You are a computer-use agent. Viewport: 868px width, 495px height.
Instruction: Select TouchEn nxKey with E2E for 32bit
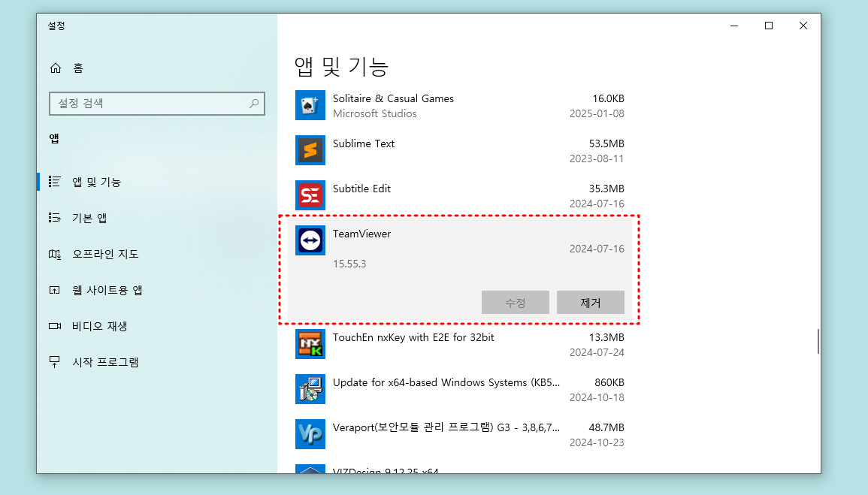tap(413, 337)
